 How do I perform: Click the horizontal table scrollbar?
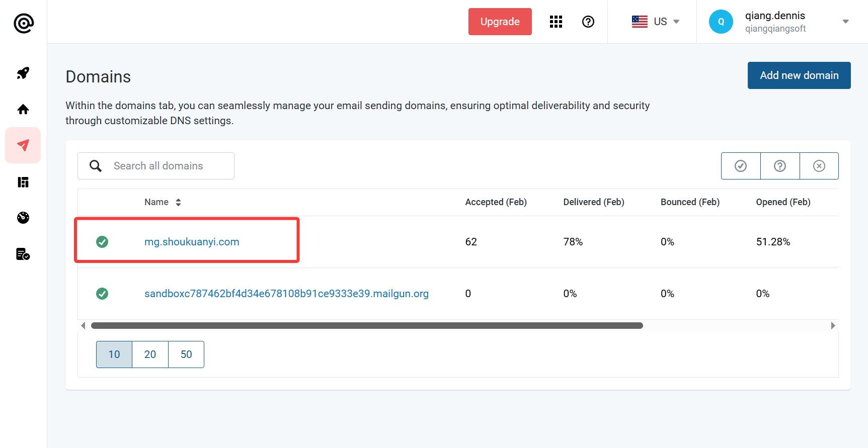coord(367,326)
